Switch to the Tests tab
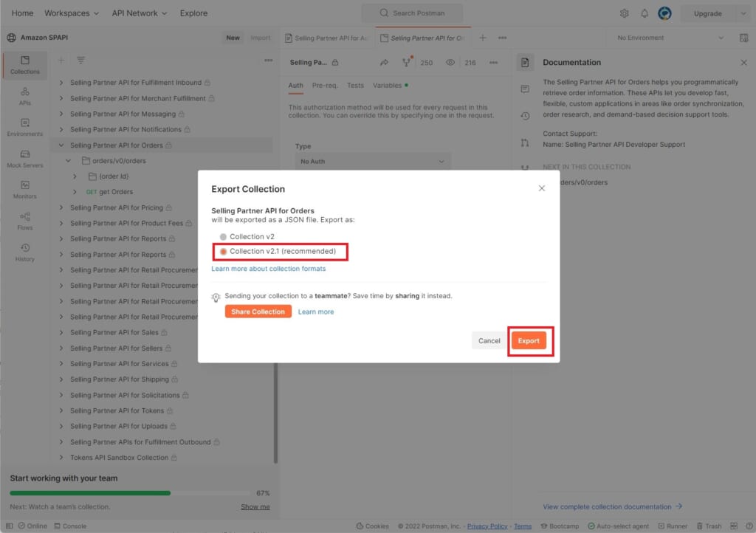 coord(355,86)
